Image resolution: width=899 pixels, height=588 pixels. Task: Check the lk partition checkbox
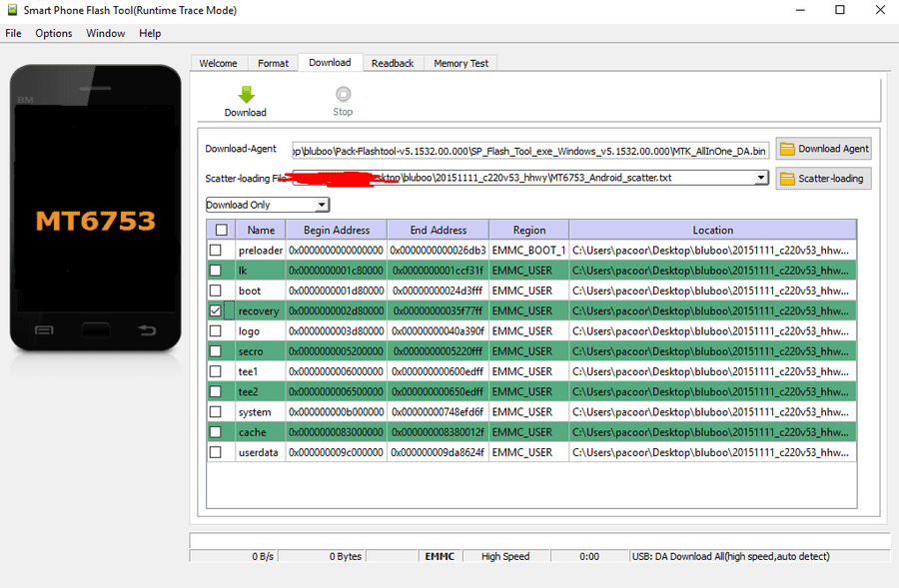tap(216, 270)
